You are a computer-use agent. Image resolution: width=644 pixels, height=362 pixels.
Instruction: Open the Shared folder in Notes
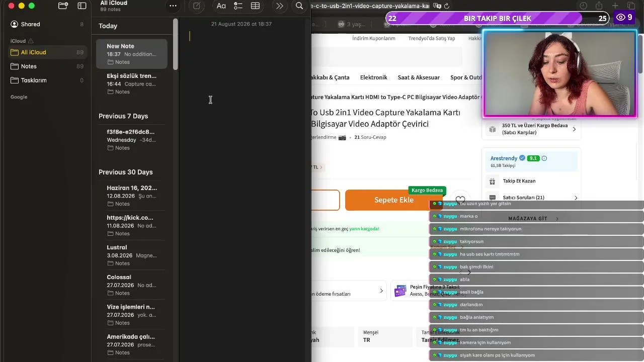coord(47,24)
